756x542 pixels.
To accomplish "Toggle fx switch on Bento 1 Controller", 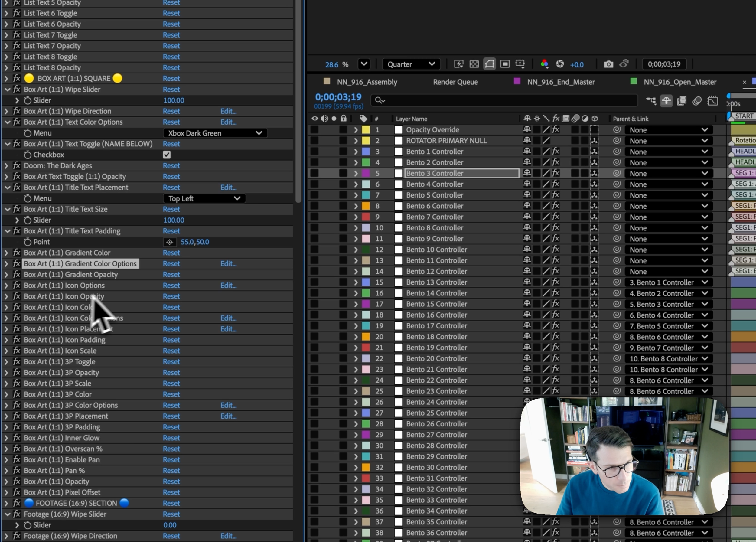I will click(x=556, y=151).
